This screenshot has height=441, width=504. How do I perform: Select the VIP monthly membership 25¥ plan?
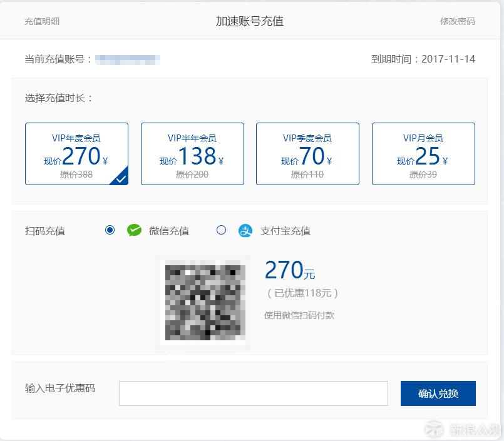[423, 153]
